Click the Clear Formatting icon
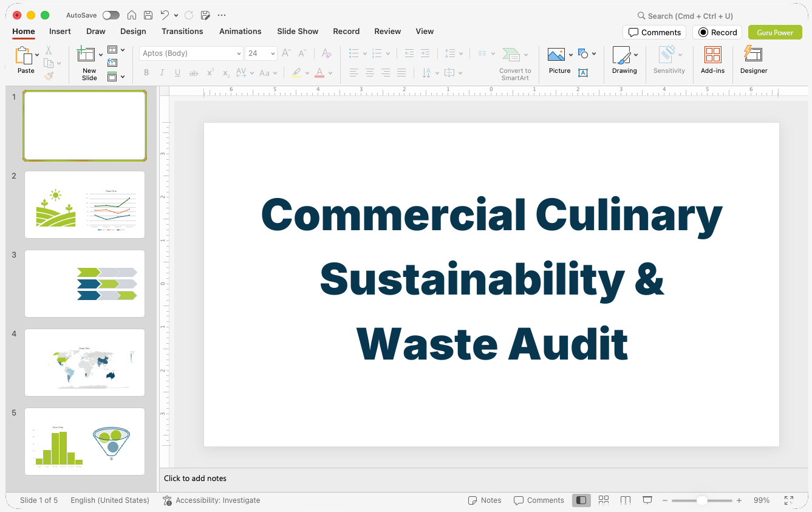This screenshot has width=812, height=512. [327, 53]
